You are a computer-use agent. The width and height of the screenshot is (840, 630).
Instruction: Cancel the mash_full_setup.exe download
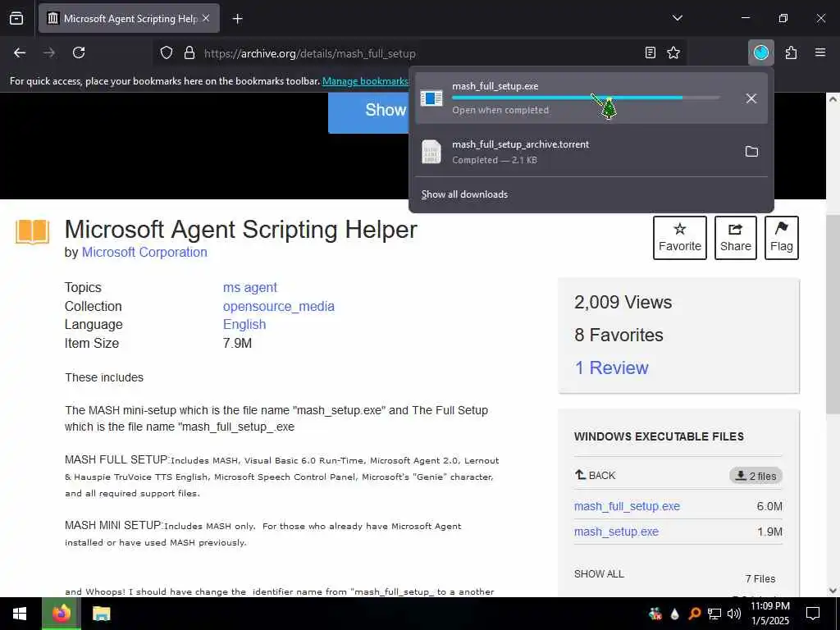point(751,98)
